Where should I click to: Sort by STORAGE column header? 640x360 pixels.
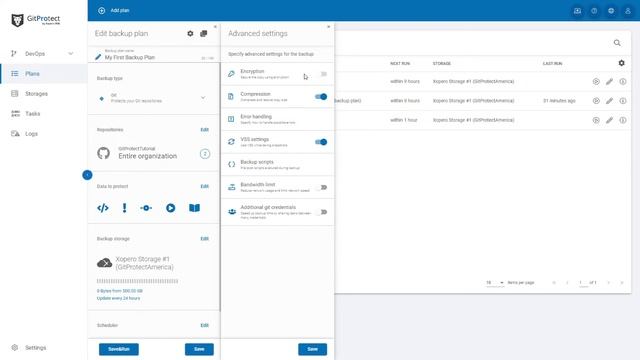(442, 64)
